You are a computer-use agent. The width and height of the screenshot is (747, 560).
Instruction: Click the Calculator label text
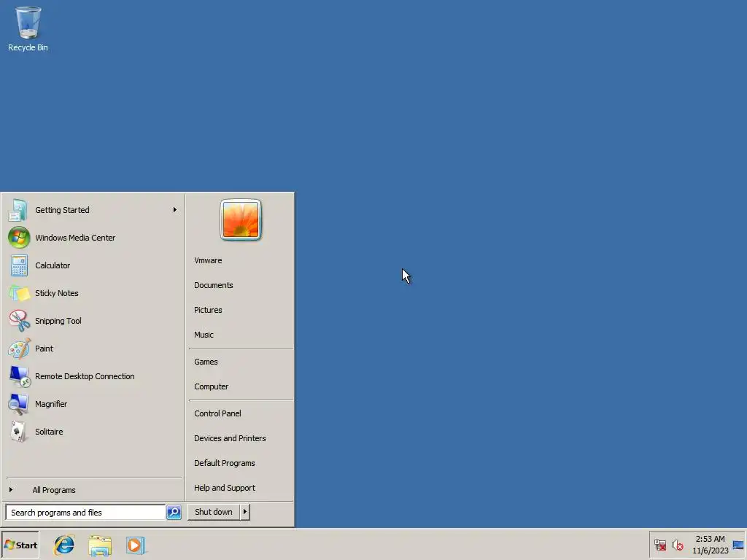click(x=53, y=265)
